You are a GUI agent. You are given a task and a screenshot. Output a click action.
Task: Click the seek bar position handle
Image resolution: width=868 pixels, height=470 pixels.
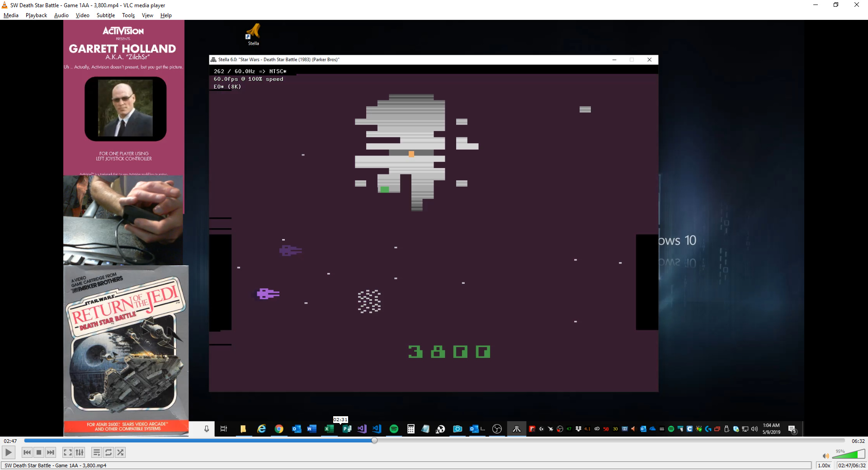374,441
